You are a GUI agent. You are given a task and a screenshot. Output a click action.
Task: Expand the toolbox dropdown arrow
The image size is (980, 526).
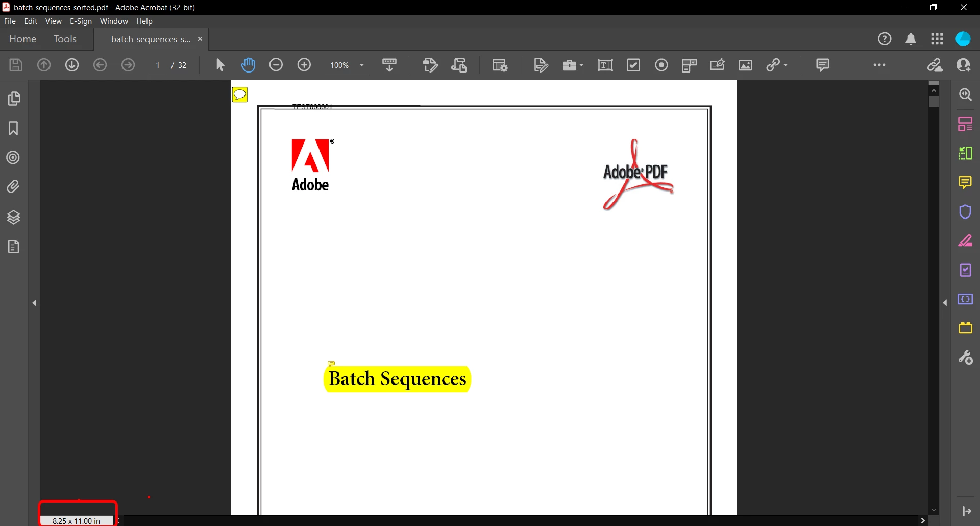tap(581, 65)
